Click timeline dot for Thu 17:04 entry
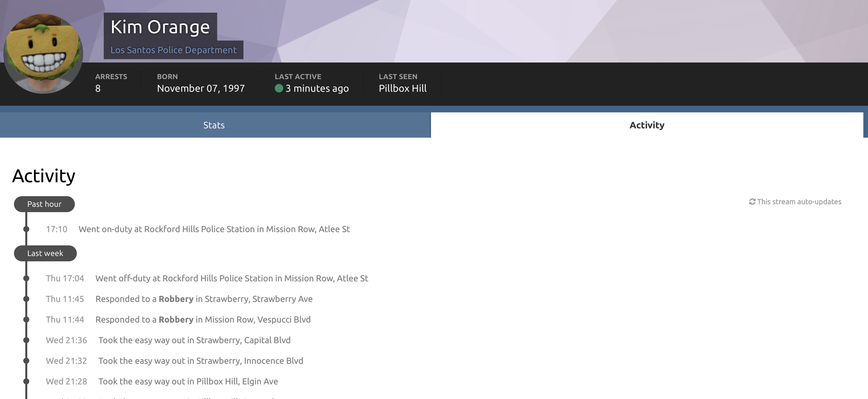The image size is (868, 399). 26,278
